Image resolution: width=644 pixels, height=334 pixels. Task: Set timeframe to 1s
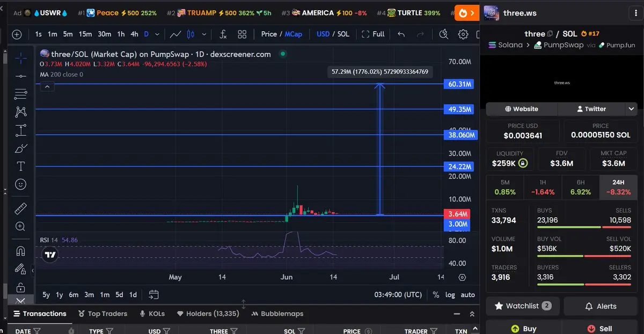coord(39,34)
